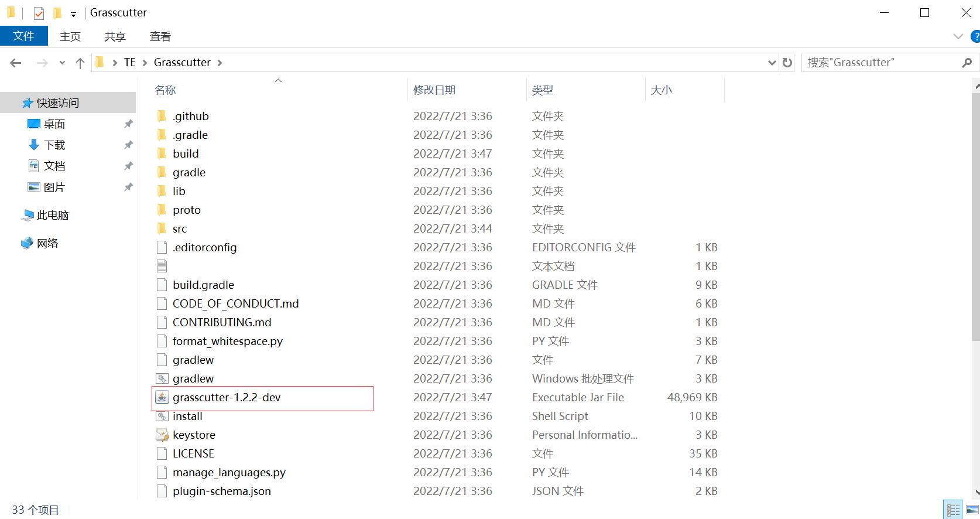Select the build.gradle file
The width and height of the screenshot is (980, 519).
203,285
